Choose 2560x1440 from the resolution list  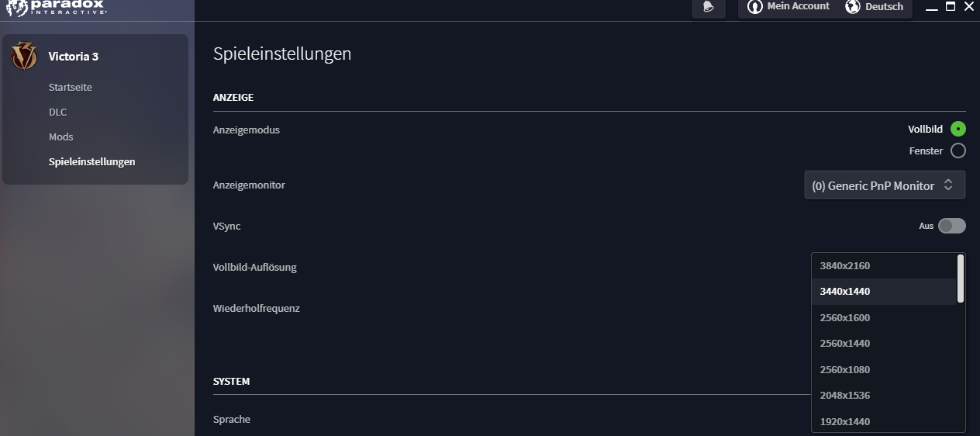point(884,343)
